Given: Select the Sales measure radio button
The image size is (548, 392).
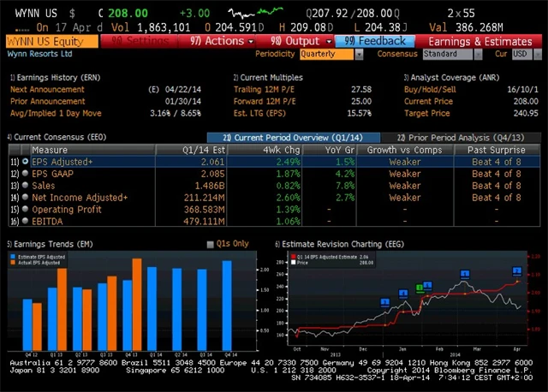Looking at the screenshot, I should (25, 185).
